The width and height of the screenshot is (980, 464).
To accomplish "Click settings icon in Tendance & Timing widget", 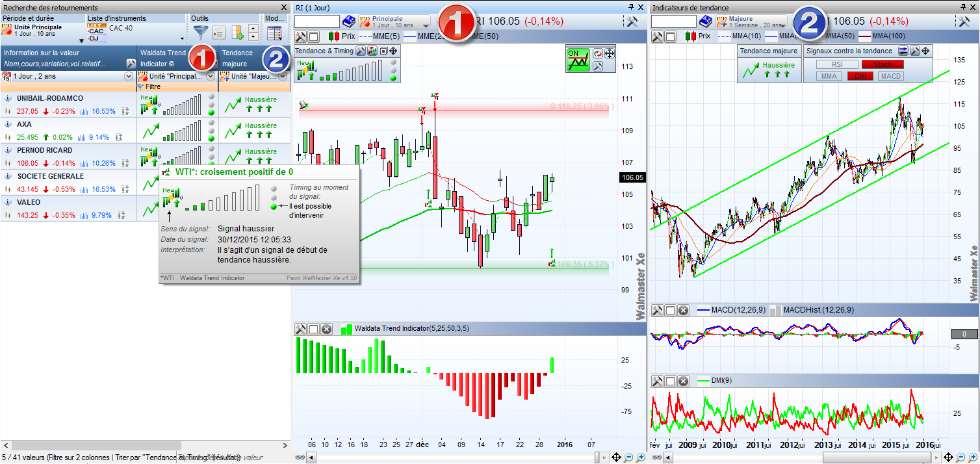I will (x=361, y=51).
